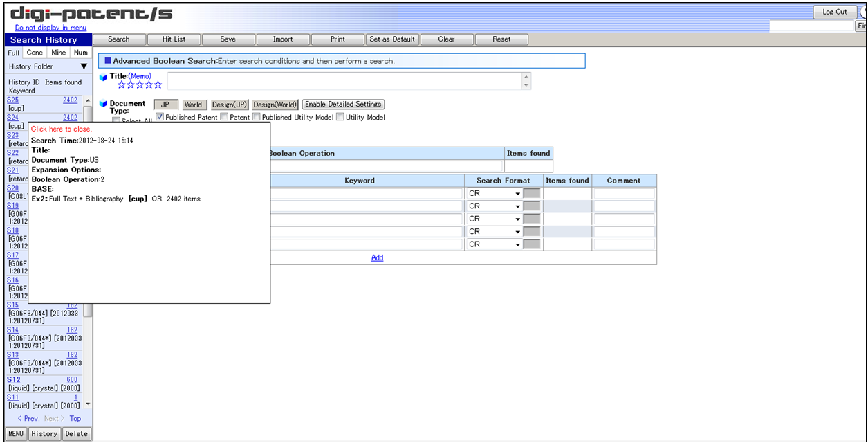
Task: Open the first row's OR search format dropdown
Action: (x=495, y=194)
